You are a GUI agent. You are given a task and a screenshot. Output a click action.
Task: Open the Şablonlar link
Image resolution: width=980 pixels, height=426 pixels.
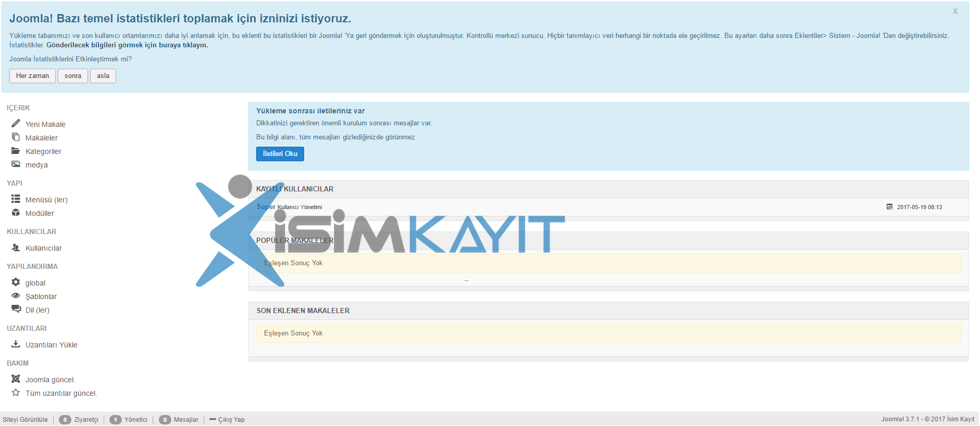click(41, 296)
